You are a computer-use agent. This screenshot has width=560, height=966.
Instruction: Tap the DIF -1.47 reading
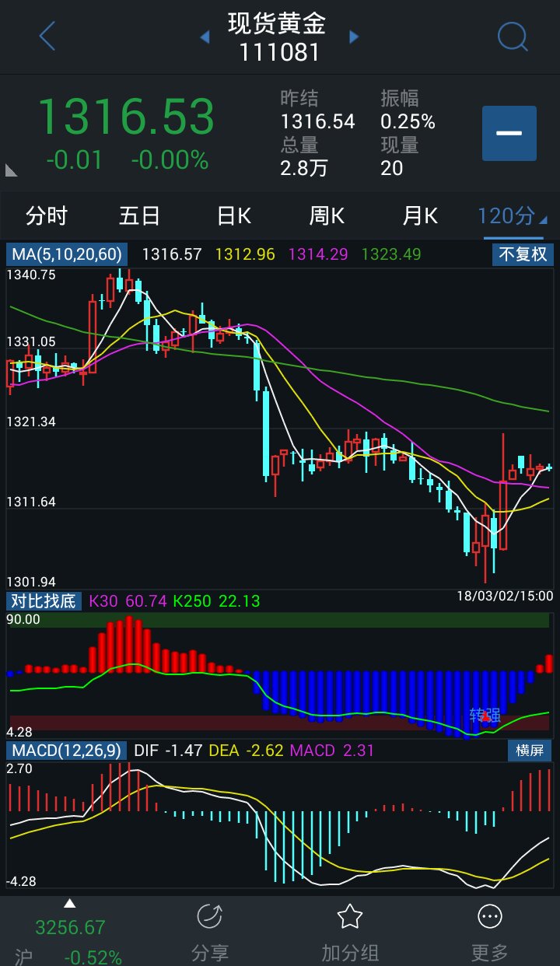click(x=168, y=751)
